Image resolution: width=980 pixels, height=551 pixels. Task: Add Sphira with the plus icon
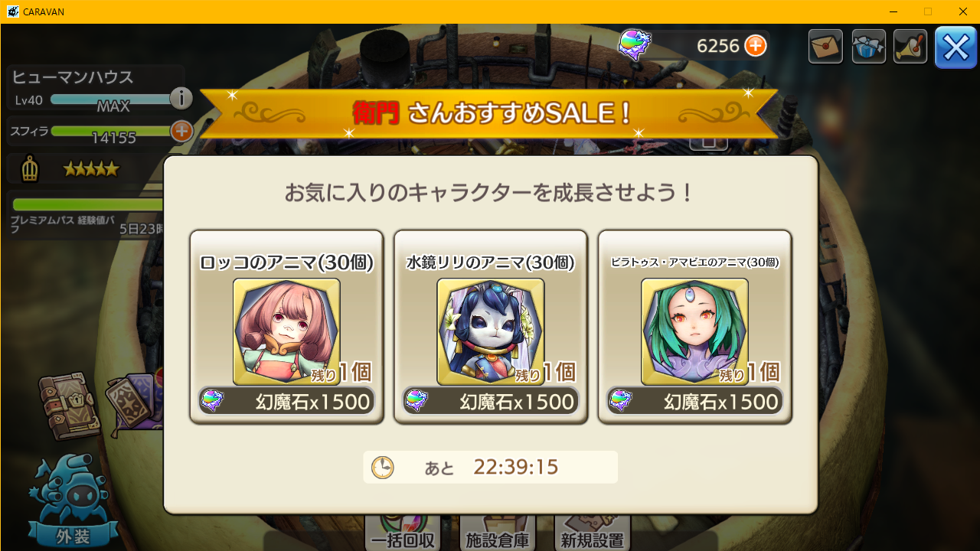click(181, 131)
